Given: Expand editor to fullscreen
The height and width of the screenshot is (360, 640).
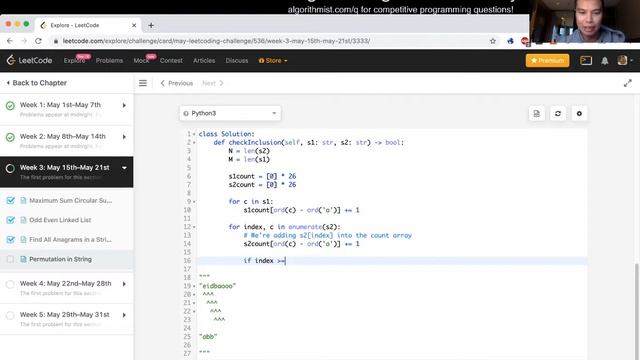Looking at the screenshot, I should click(x=627, y=83).
